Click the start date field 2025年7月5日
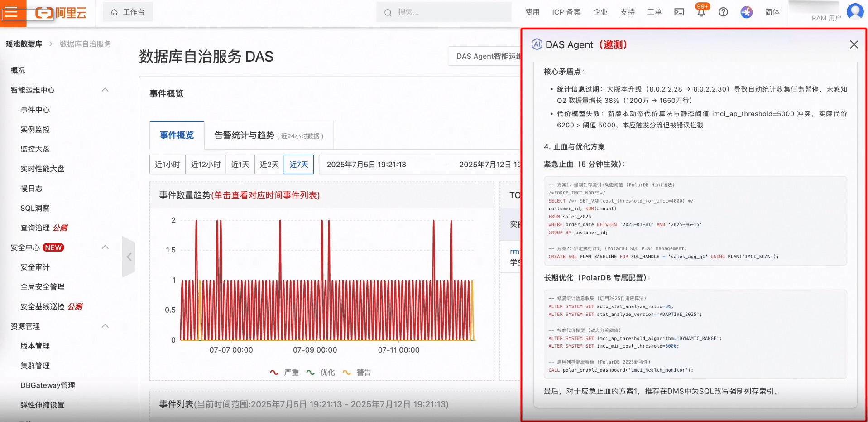The image size is (868, 422). [x=366, y=165]
